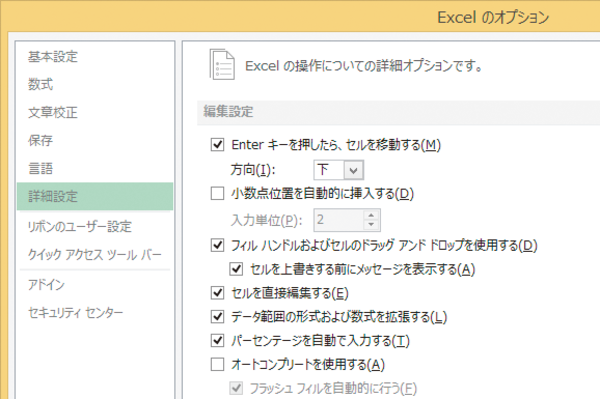Image resolution: width=600 pixels, height=399 pixels.
Task: Select the 数式 category
Action: 41,84
